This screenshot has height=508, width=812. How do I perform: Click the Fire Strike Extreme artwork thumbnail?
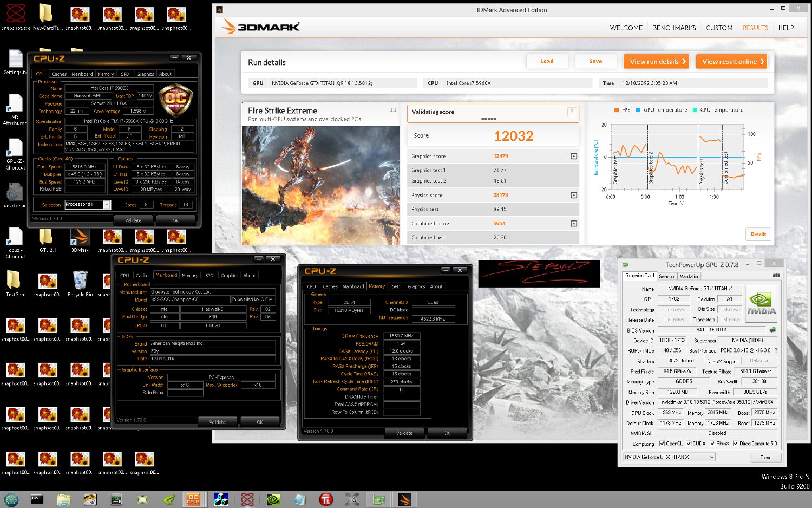pos(321,185)
